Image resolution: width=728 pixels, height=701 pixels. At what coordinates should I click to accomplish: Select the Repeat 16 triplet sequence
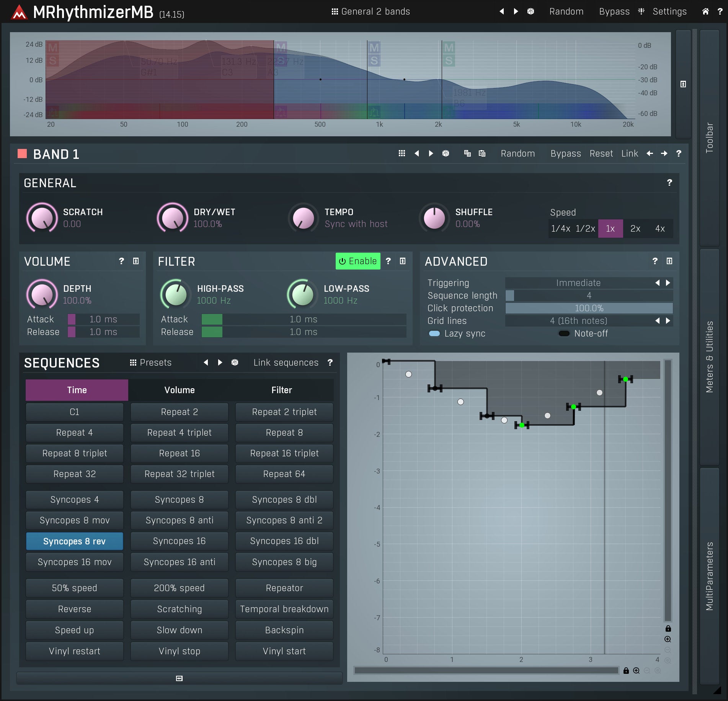click(x=284, y=453)
